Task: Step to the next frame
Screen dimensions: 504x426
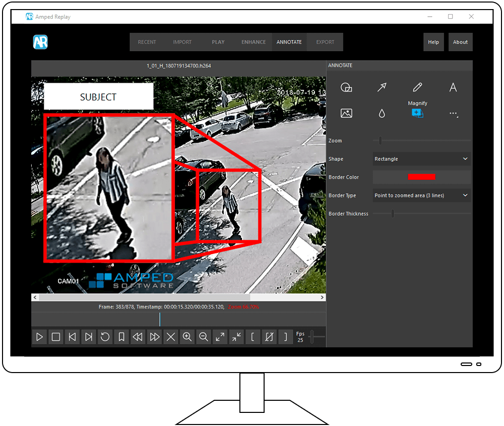Action: [x=89, y=337]
